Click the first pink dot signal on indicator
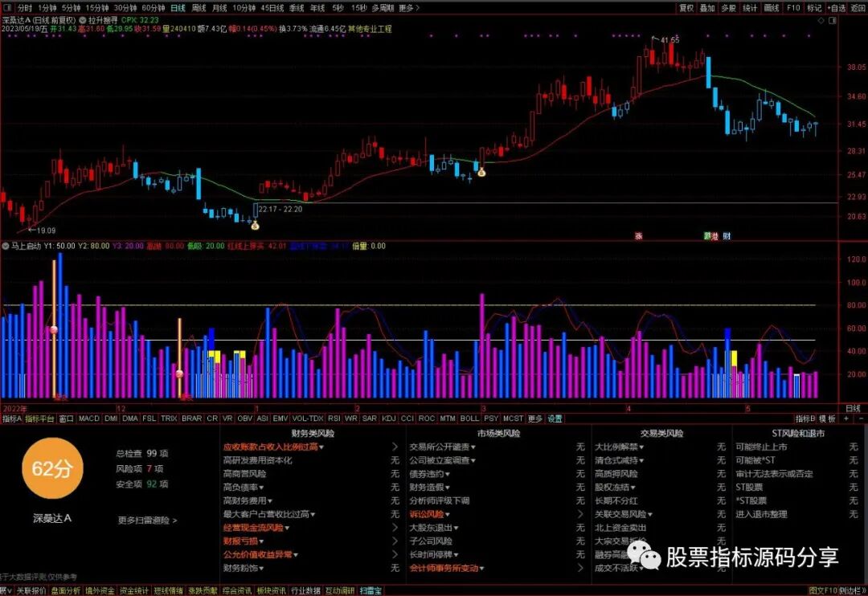The height and width of the screenshot is (596, 868). point(54,330)
